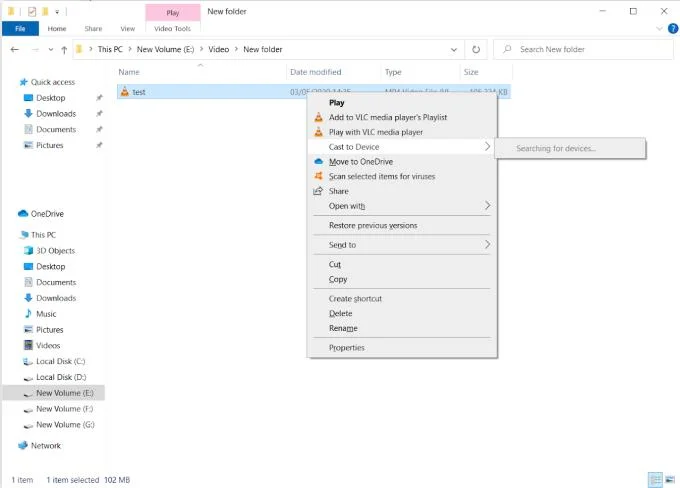
Task: Click the Music note icon
Action: (28, 313)
